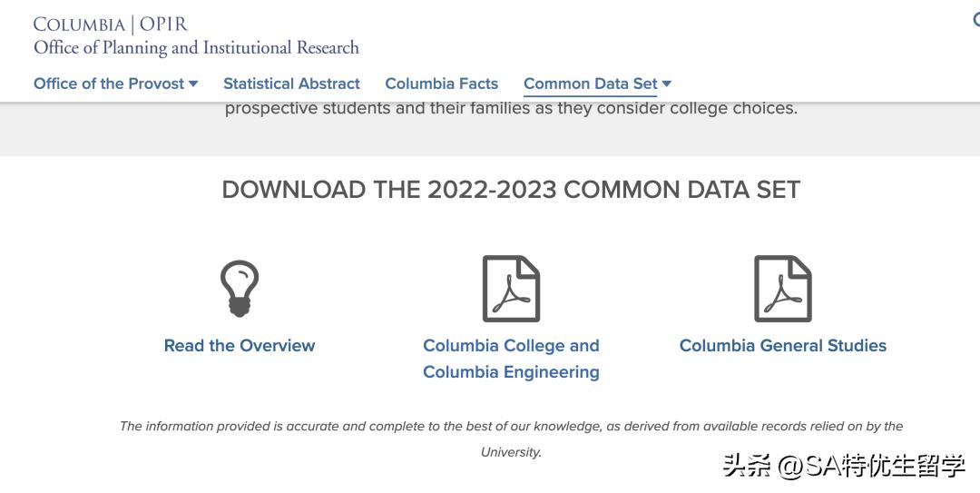Expand the Common Data Set dropdown arrow

tap(667, 84)
